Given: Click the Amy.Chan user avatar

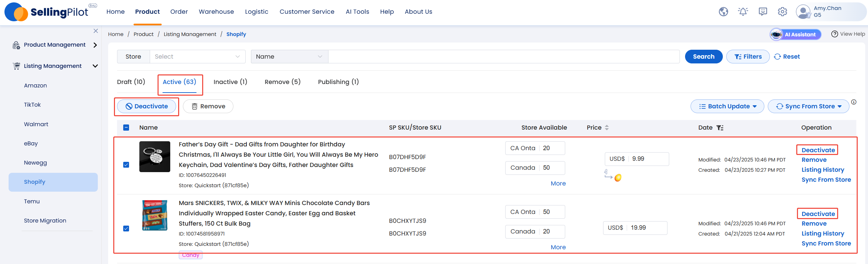Looking at the screenshot, I should (803, 12).
